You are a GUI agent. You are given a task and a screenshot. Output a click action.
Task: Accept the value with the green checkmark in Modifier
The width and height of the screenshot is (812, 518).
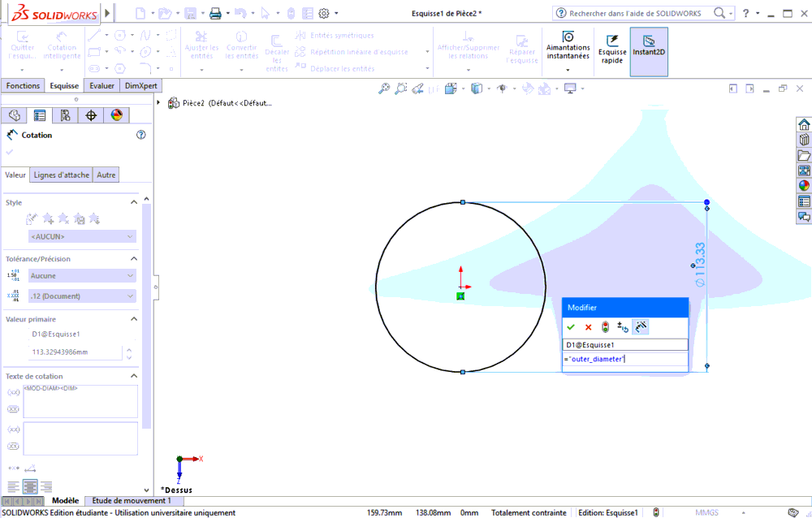point(569,326)
